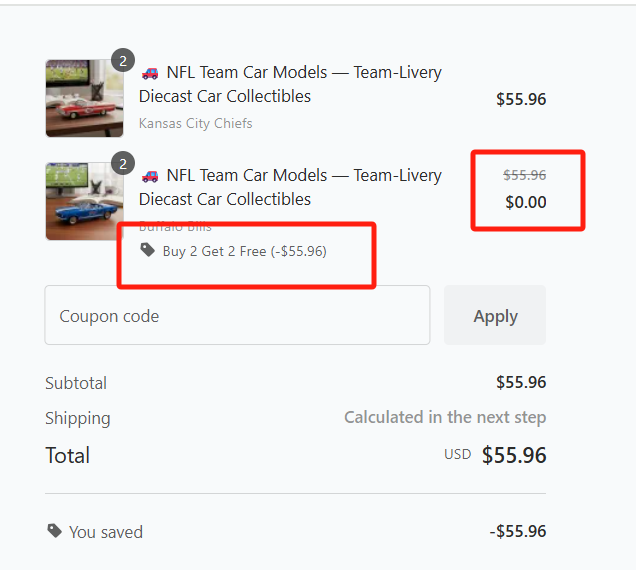Viewport: 636px width, 570px height.
Task: Click the Buffalo Bills car thumbnail
Action: click(x=84, y=201)
